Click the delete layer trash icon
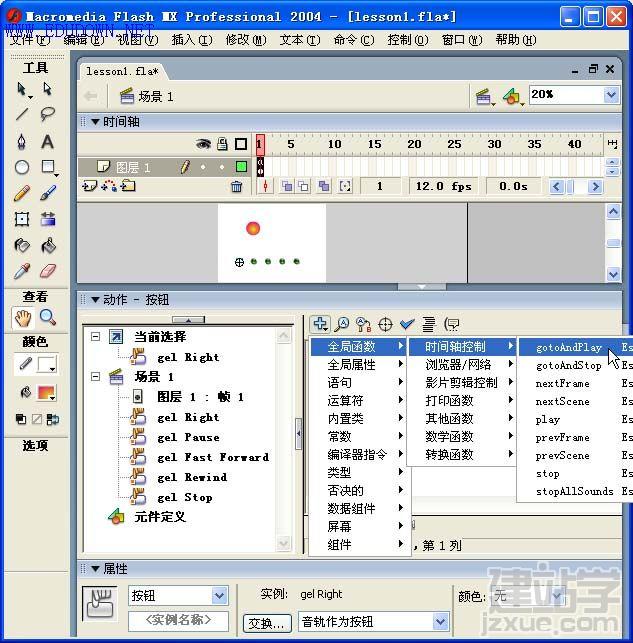Screen dimensions: 633x643 [237, 187]
